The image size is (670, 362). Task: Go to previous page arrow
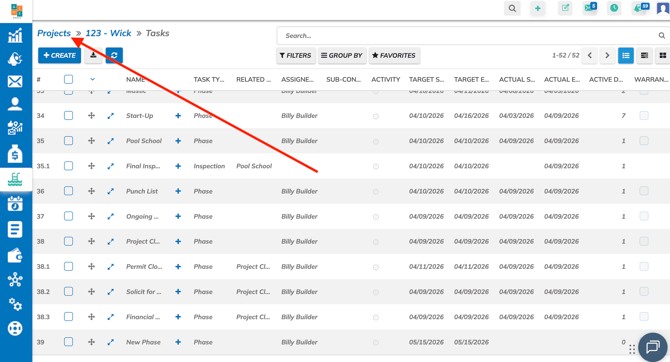(590, 56)
